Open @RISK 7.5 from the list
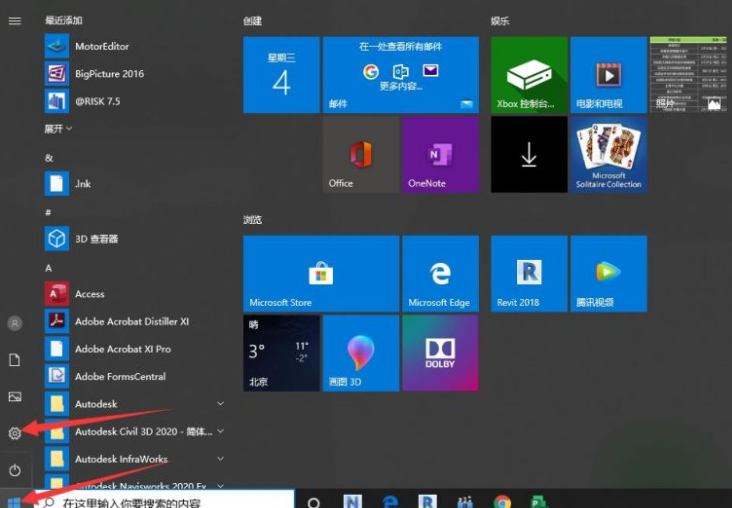 pos(135,101)
